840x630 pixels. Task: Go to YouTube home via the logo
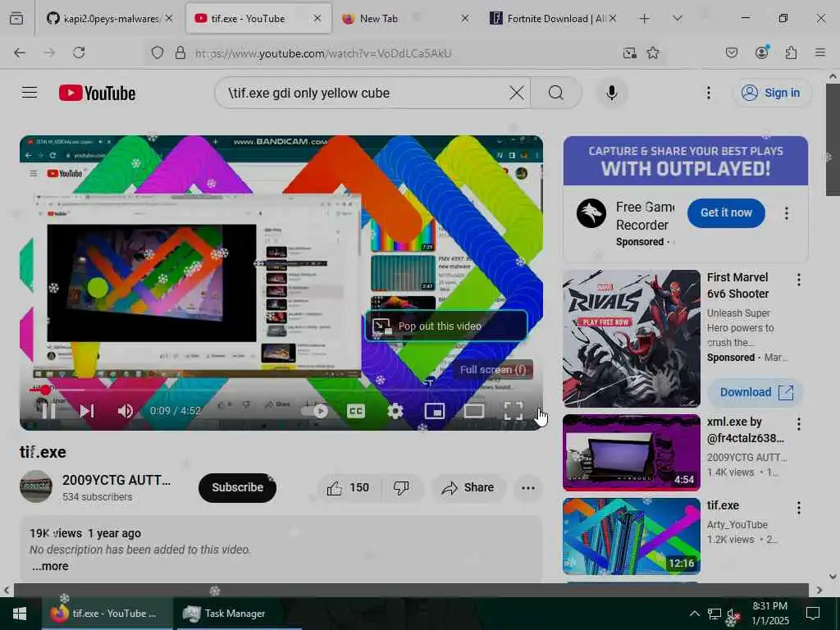[x=97, y=94]
